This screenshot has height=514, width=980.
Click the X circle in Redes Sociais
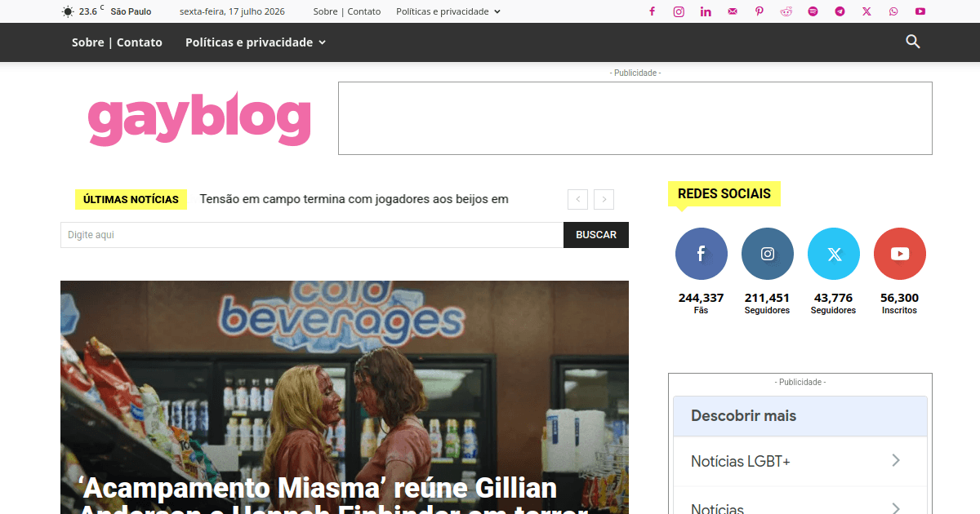(x=834, y=254)
